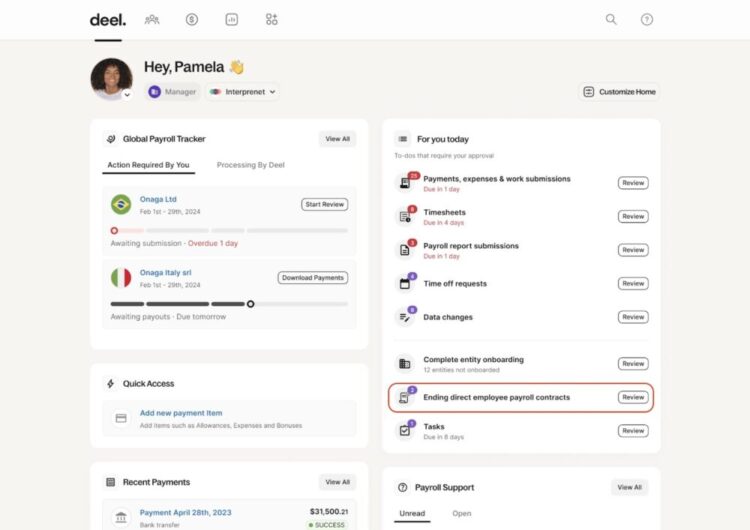Click the Manager role badge
This screenshot has height=530, width=750.
173,92
